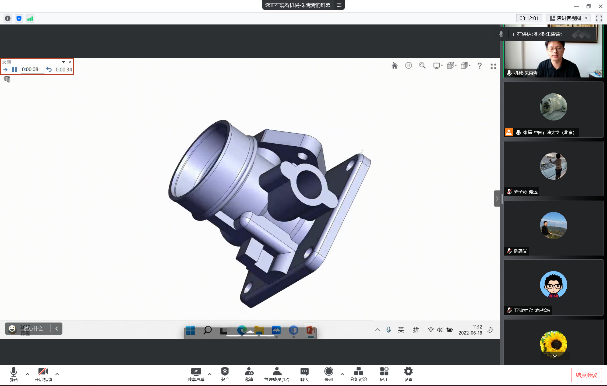Click the red end meeting button
607x386 pixels.
586,375
